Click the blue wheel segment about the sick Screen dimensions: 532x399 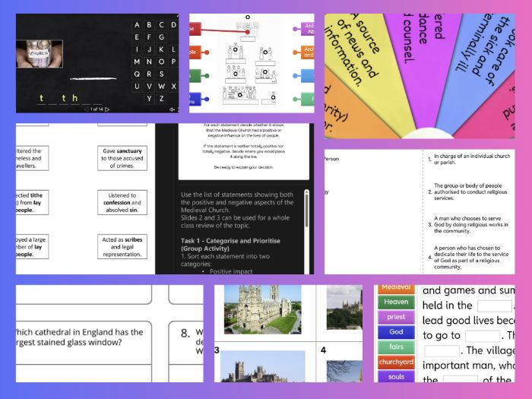coord(475,58)
